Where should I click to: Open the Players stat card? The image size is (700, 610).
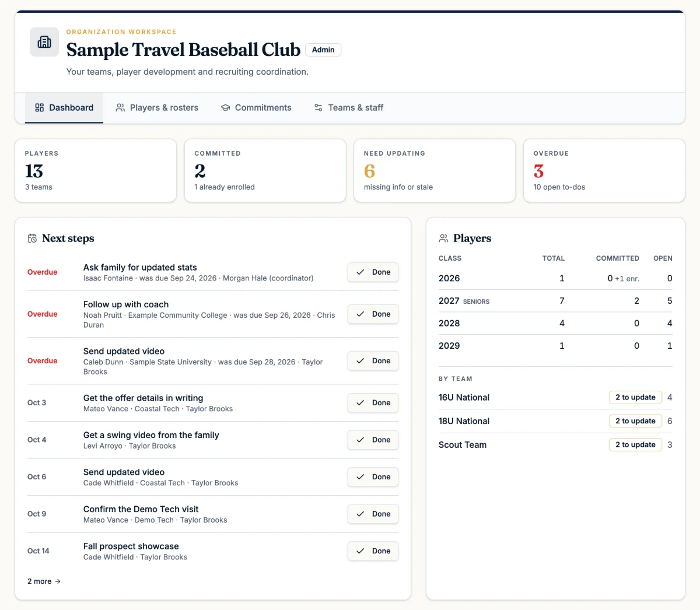[x=96, y=170]
